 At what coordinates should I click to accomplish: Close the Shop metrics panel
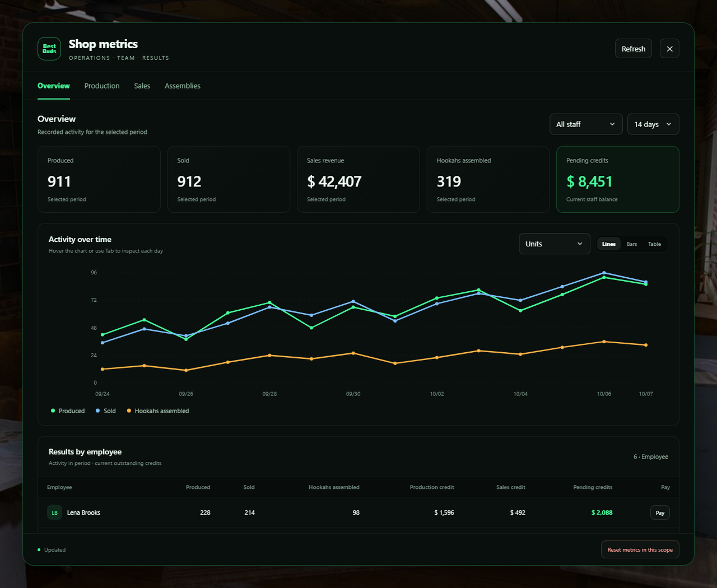669,49
